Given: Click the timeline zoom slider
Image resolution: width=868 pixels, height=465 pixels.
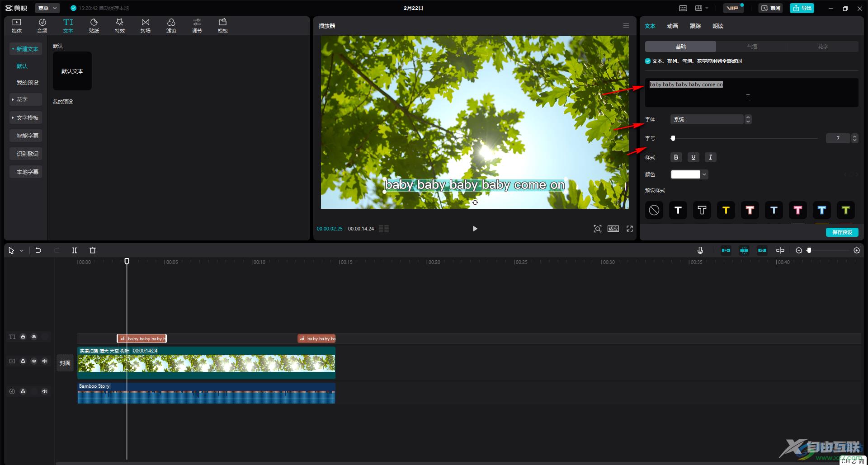Looking at the screenshot, I should click(x=828, y=250).
